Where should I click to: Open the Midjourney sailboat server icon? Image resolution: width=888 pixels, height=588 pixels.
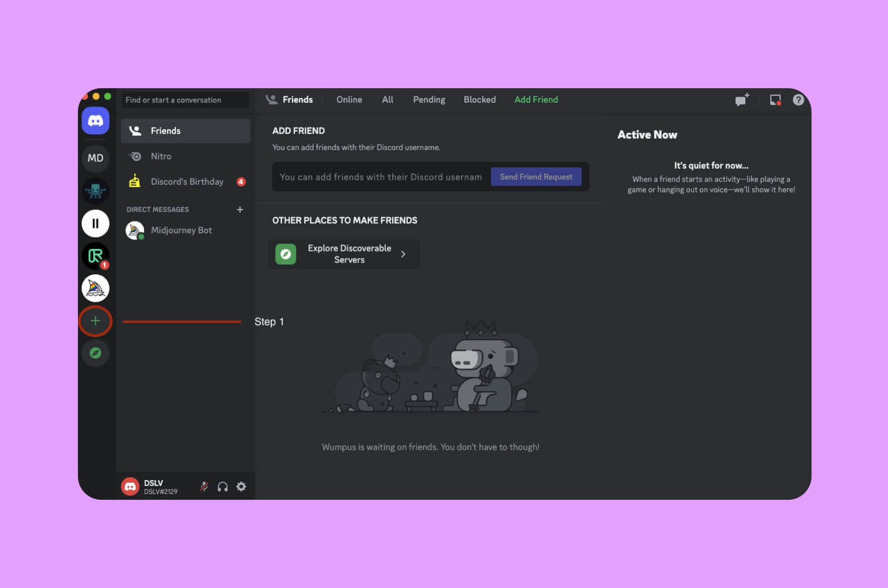coord(96,288)
